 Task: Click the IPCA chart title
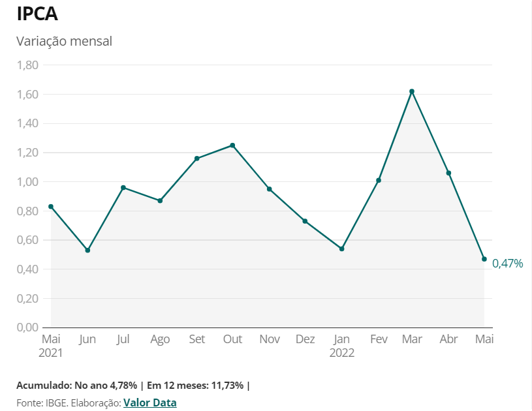point(37,14)
